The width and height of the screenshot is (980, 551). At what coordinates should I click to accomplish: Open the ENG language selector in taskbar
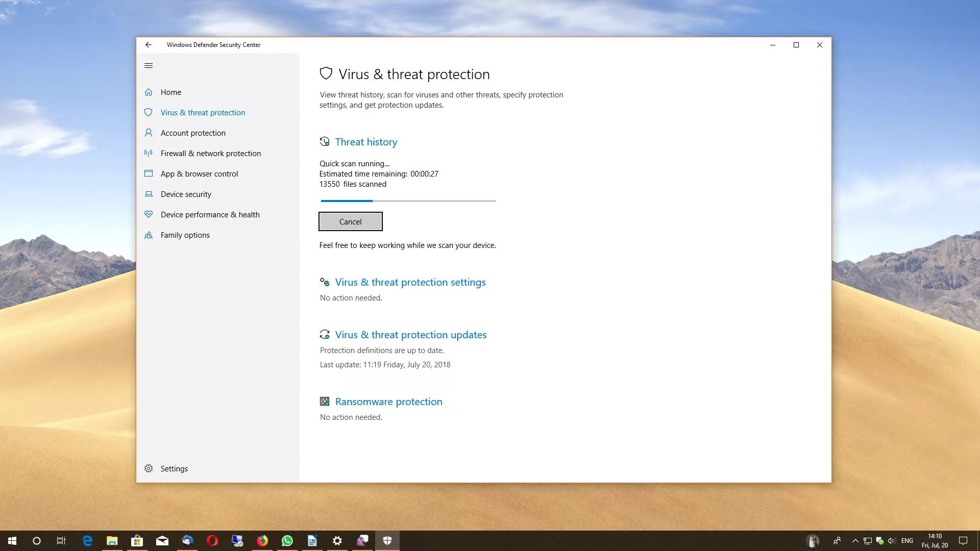tap(907, 541)
